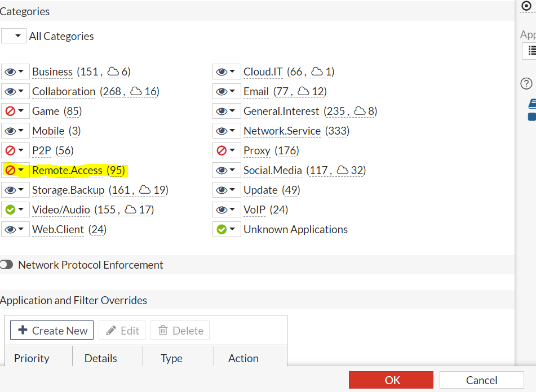
Task: Click the monitor eye icon for Social.Media
Action: click(x=222, y=170)
